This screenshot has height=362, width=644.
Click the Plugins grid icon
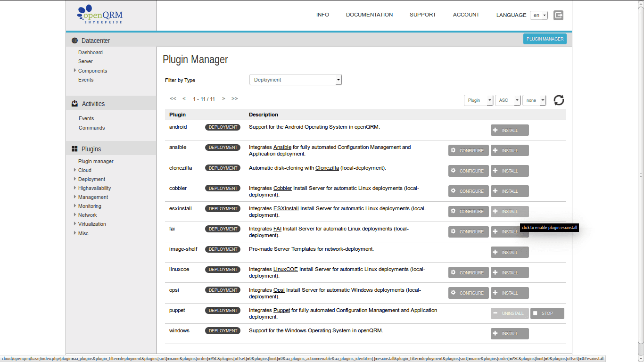click(x=74, y=149)
